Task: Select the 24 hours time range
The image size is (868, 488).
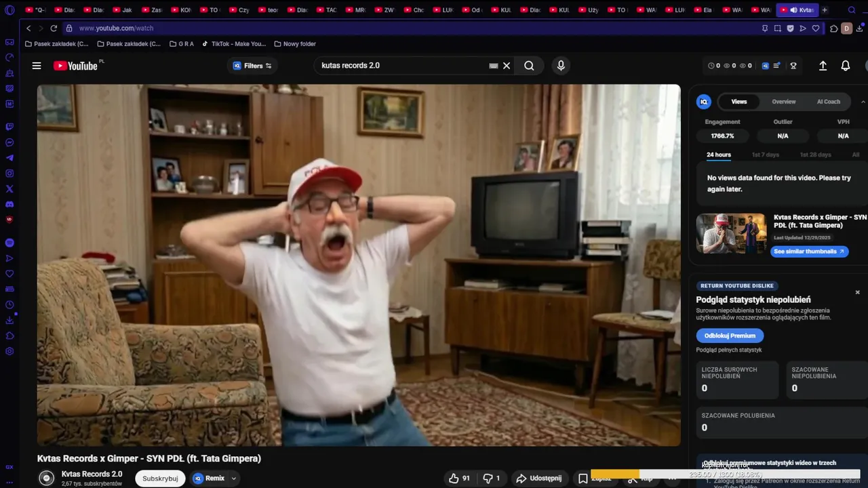Action: (719, 155)
